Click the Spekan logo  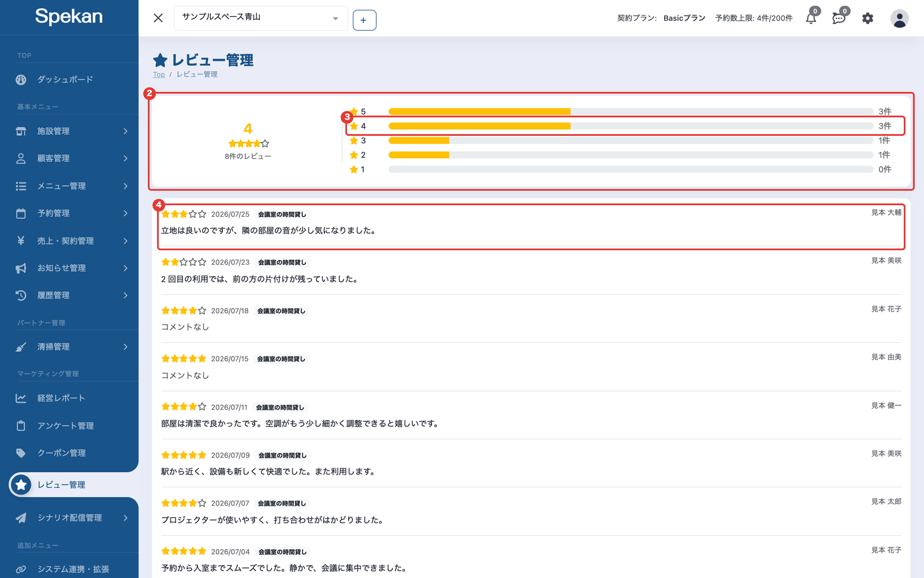(x=69, y=16)
